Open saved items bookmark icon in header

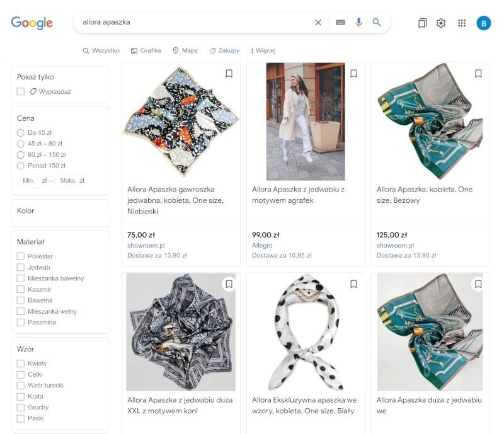(x=422, y=23)
